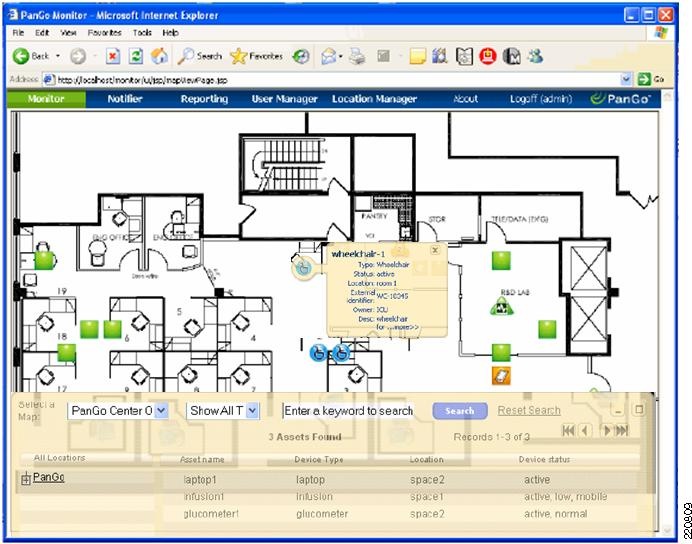Open Back button history dropdown arrow
Image resolution: width=692 pixels, height=544 pixels.
58,56
